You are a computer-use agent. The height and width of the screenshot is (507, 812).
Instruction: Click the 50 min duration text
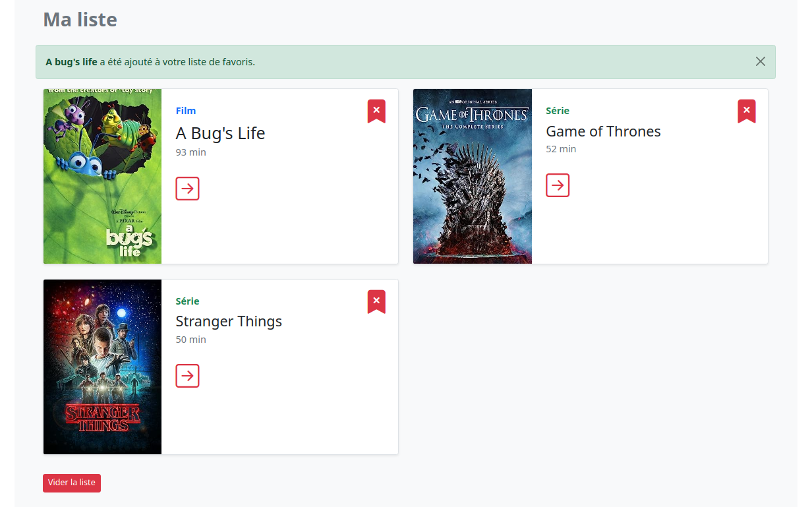pos(191,340)
